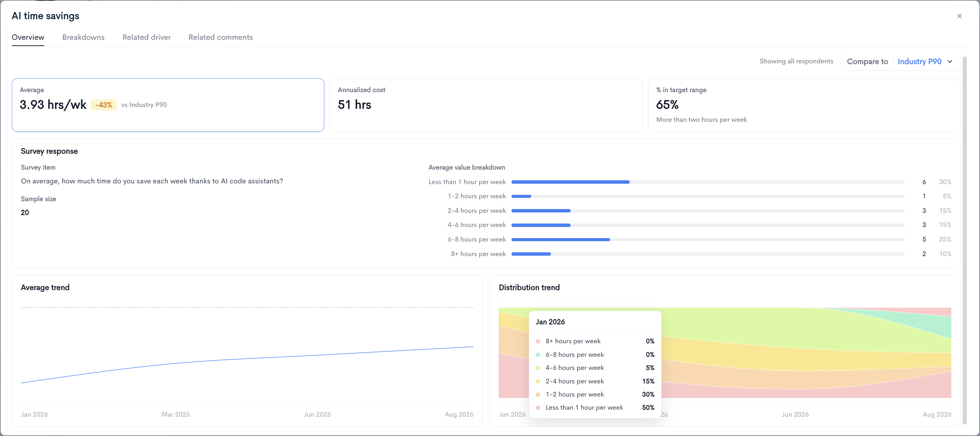
Task: Click 'Mar 2026' on the Average trend axis
Action: point(176,414)
